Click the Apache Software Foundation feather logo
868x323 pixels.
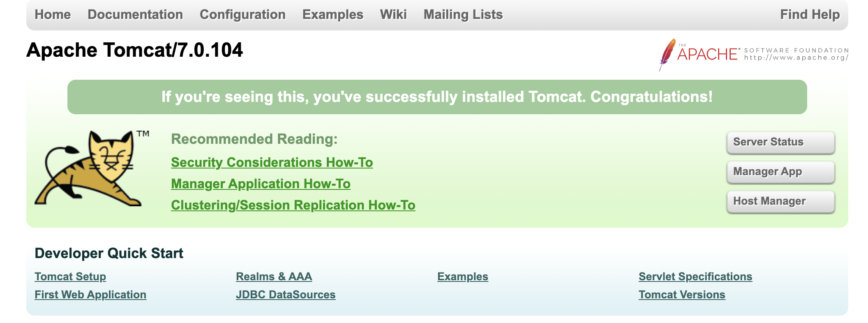tap(754, 55)
